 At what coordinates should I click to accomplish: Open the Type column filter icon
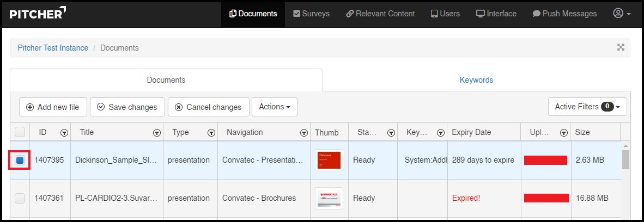211,132
